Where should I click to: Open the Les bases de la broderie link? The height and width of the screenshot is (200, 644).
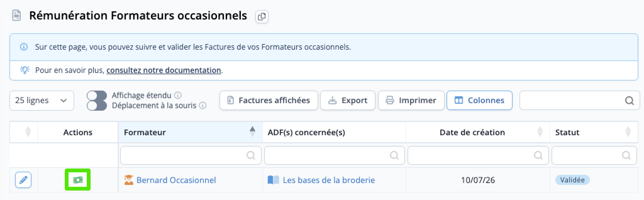click(x=329, y=180)
